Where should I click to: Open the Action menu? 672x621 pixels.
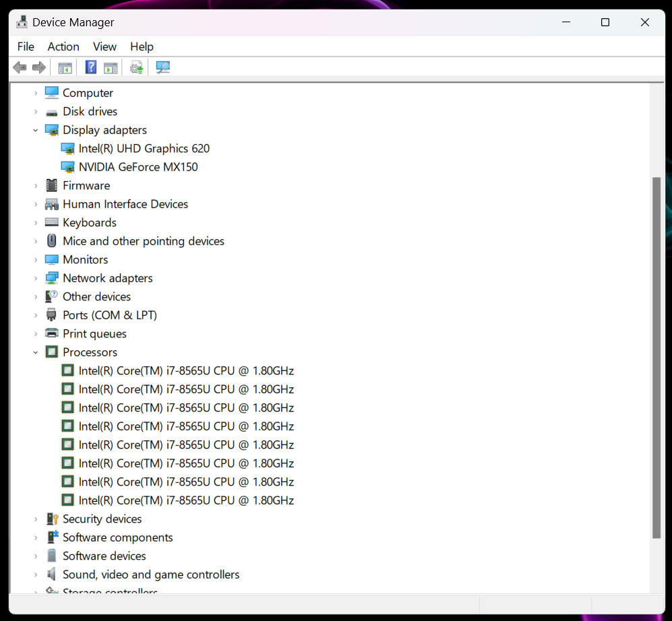pyautogui.click(x=63, y=46)
